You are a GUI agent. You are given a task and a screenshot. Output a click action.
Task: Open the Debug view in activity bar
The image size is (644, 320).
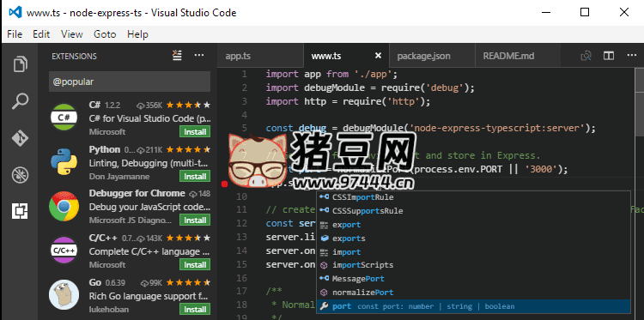20,175
